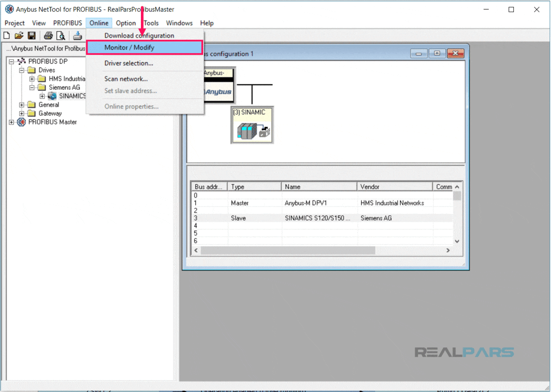
Task: Expand the SINAMICS tree node
Action: click(x=42, y=96)
